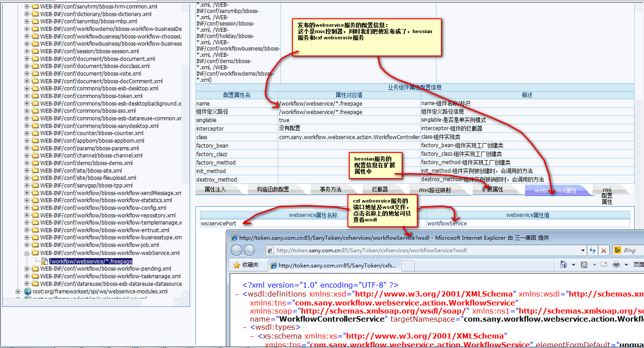
Task: Expand the bboss-document.xml tree node
Action: tap(27, 59)
